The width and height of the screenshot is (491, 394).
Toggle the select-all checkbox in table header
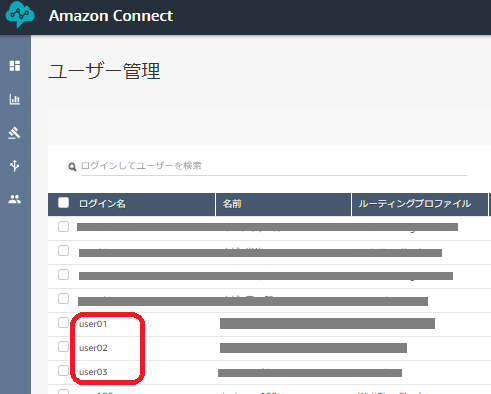pyautogui.click(x=63, y=203)
